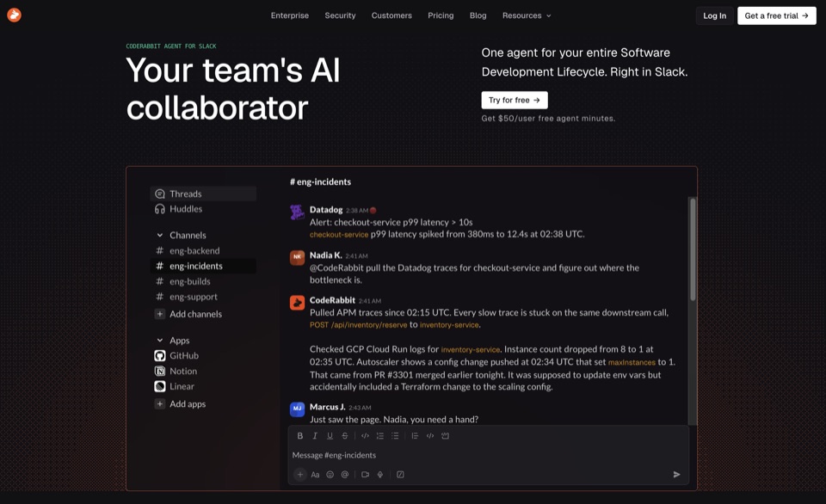This screenshot has height=504, width=826.
Task: Click Add apps in sidebar
Action: 180,404
